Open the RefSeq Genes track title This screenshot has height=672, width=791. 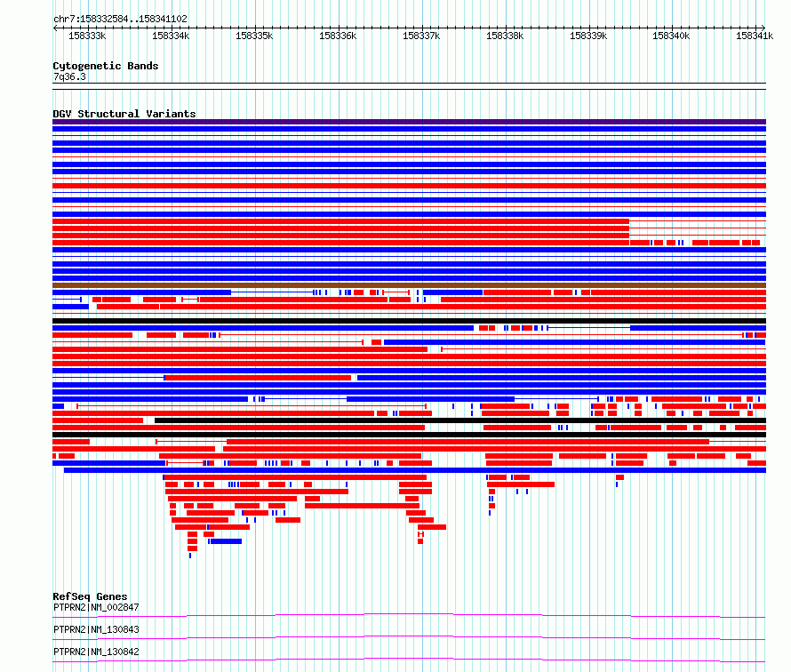click(x=90, y=596)
